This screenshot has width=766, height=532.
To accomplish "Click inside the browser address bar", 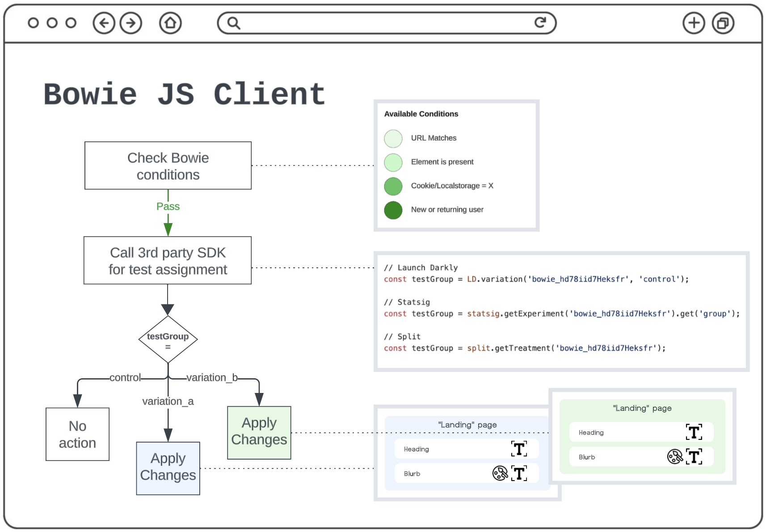I will [384, 23].
